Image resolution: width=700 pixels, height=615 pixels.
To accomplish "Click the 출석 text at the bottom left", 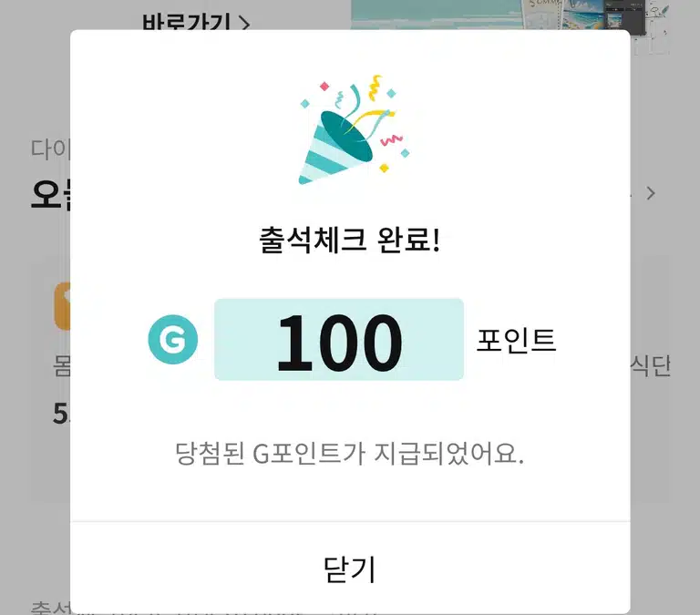I will 50,608.
